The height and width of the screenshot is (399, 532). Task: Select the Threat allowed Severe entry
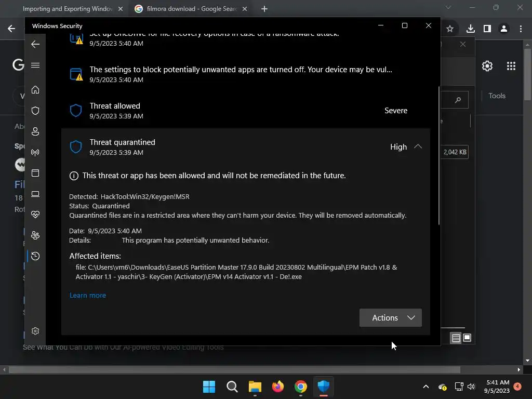click(x=246, y=111)
